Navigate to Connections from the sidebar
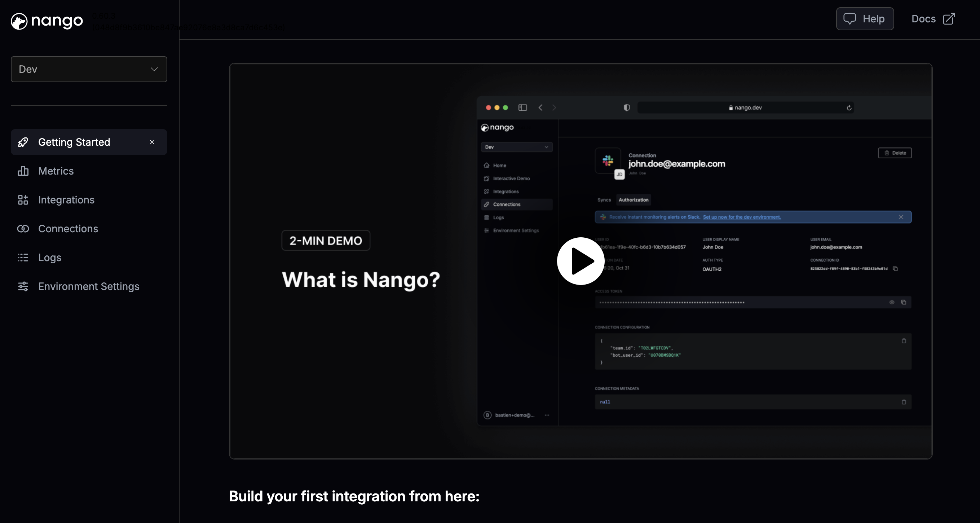This screenshot has width=980, height=523. coord(68,229)
